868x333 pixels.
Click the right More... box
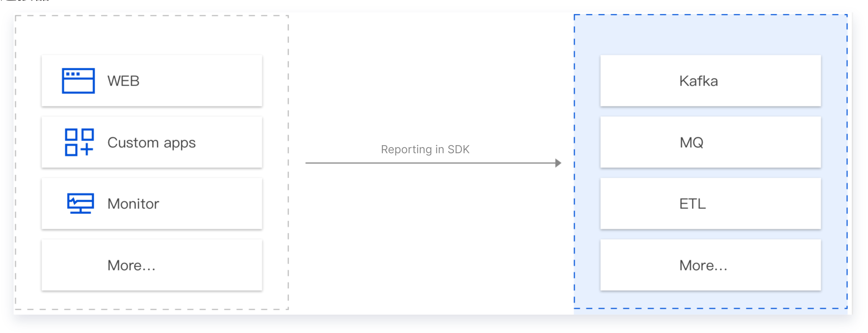coord(710,265)
